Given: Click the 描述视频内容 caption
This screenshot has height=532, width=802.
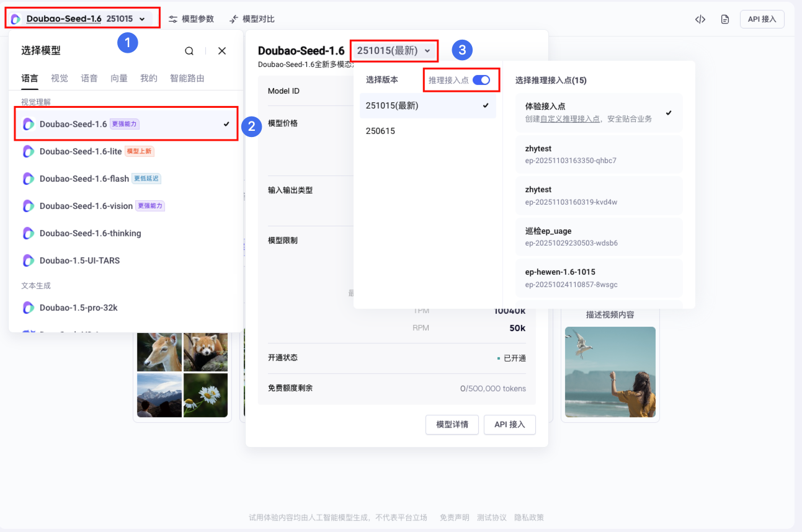Looking at the screenshot, I should click(x=610, y=314).
